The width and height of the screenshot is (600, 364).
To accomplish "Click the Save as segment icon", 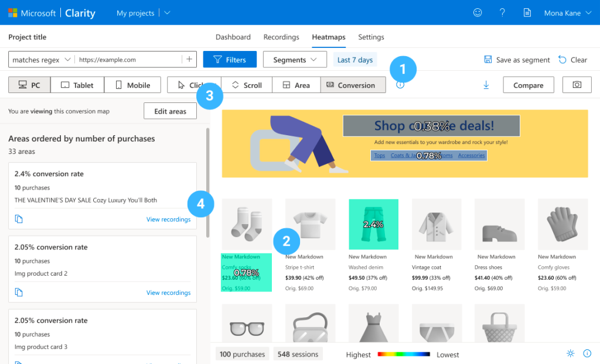I will pyautogui.click(x=488, y=60).
